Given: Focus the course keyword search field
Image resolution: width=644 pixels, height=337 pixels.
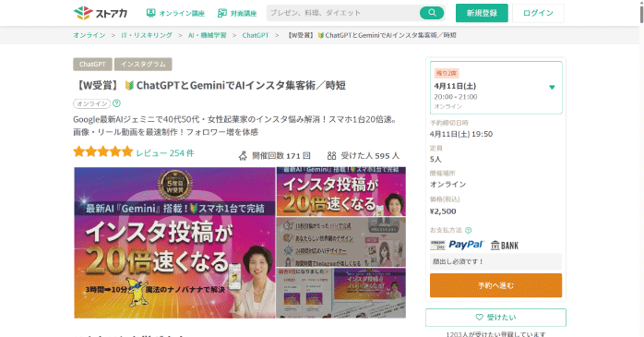Looking at the screenshot, I should tap(343, 13).
